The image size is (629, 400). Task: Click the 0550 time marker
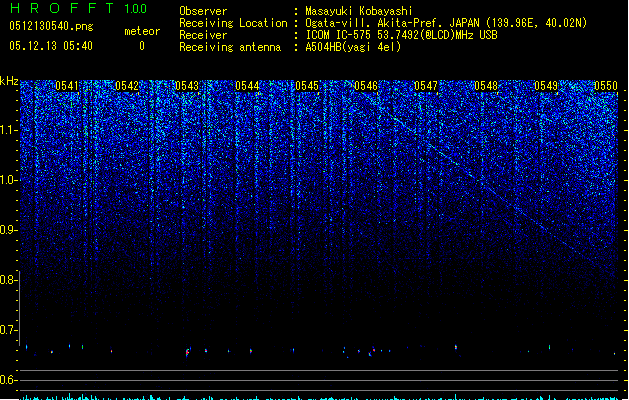point(606,86)
